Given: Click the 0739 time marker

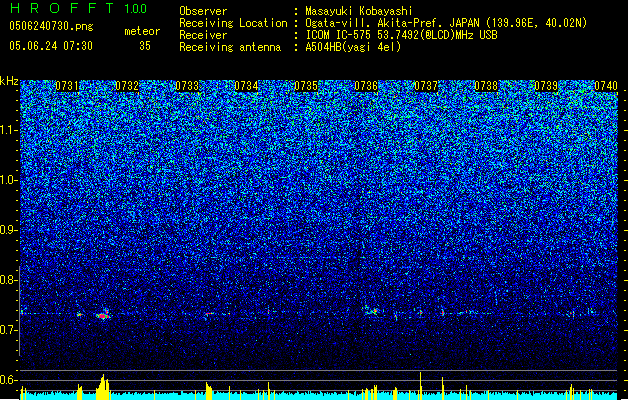Looking at the screenshot, I should [546, 86].
